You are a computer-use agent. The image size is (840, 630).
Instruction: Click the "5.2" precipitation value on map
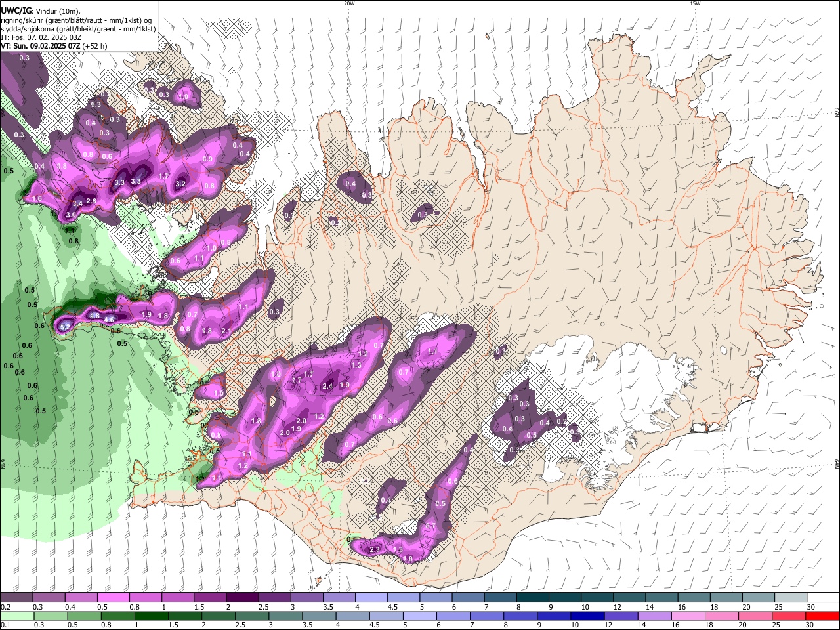click(x=65, y=326)
